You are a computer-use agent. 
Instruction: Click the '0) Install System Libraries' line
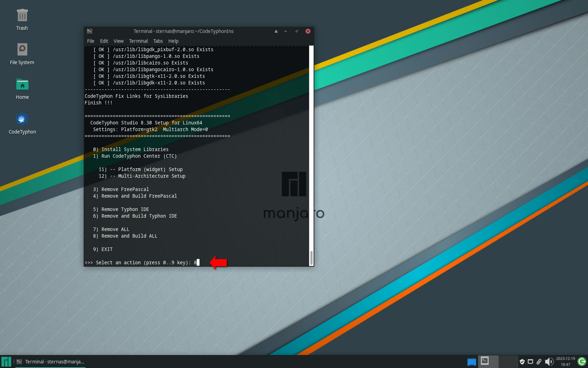(131, 149)
